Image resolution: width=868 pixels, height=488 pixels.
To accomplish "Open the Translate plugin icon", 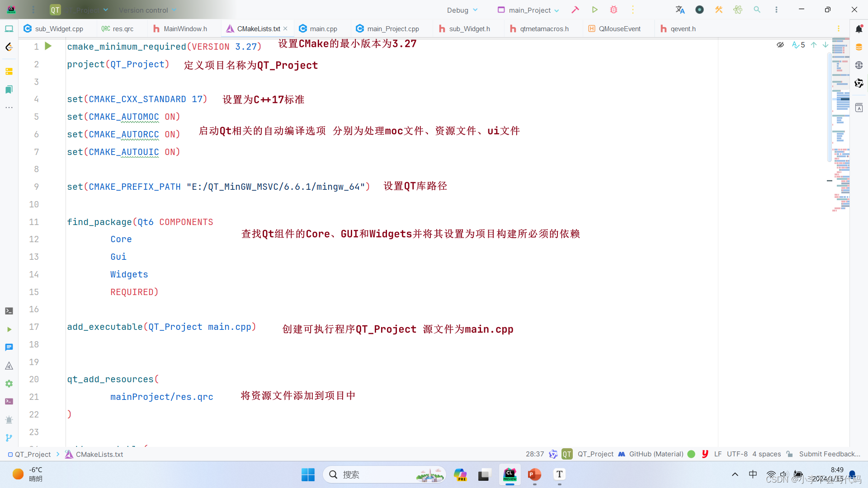I will click(680, 9).
